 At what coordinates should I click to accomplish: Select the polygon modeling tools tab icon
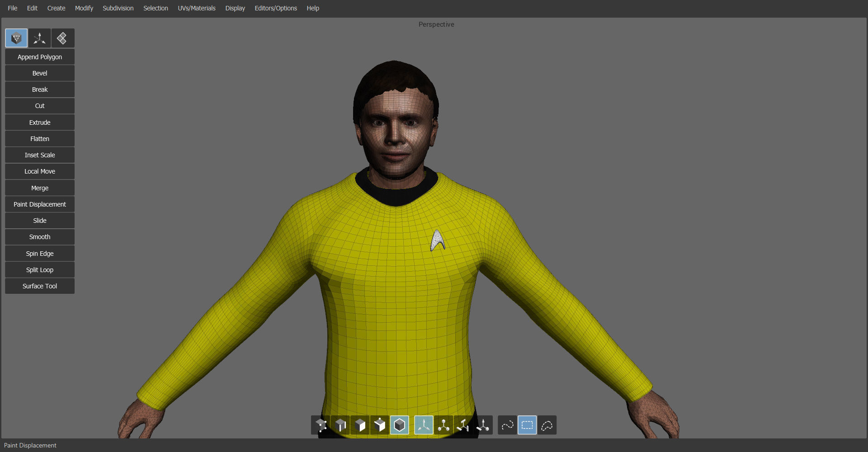[x=16, y=38]
